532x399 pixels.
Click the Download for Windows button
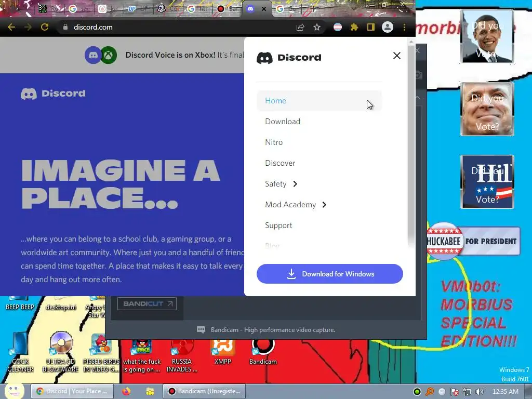pos(330,274)
